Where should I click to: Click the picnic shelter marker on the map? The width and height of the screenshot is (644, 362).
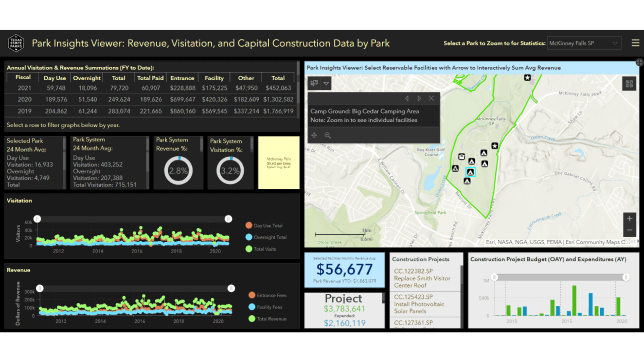pos(462,157)
